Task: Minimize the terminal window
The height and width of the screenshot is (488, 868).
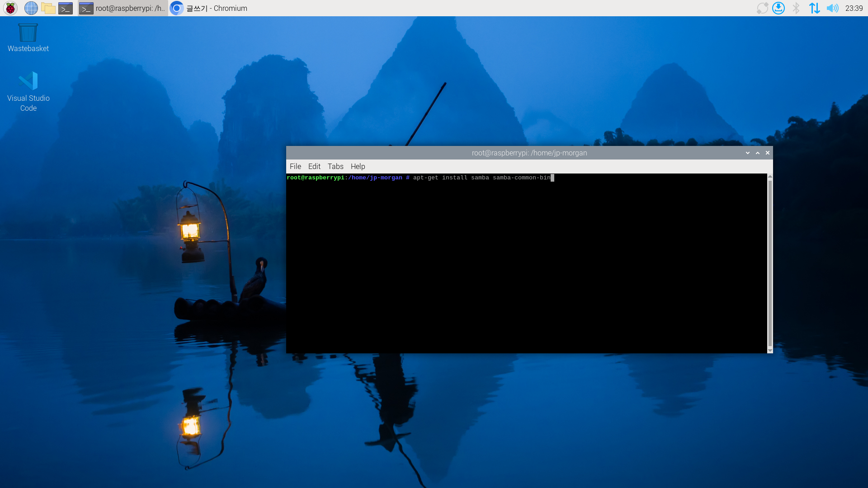Action: [x=748, y=153]
